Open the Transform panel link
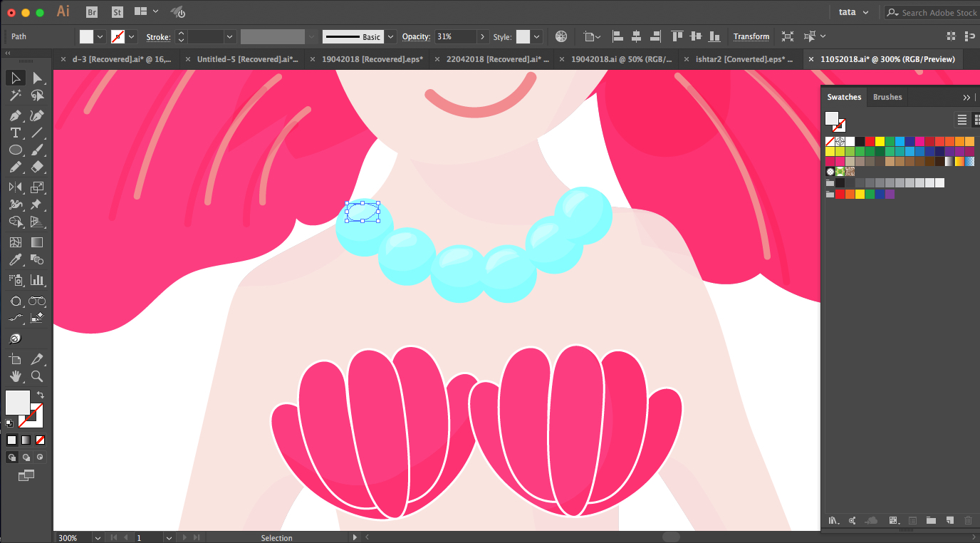The height and width of the screenshot is (543, 980). (x=751, y=36)
